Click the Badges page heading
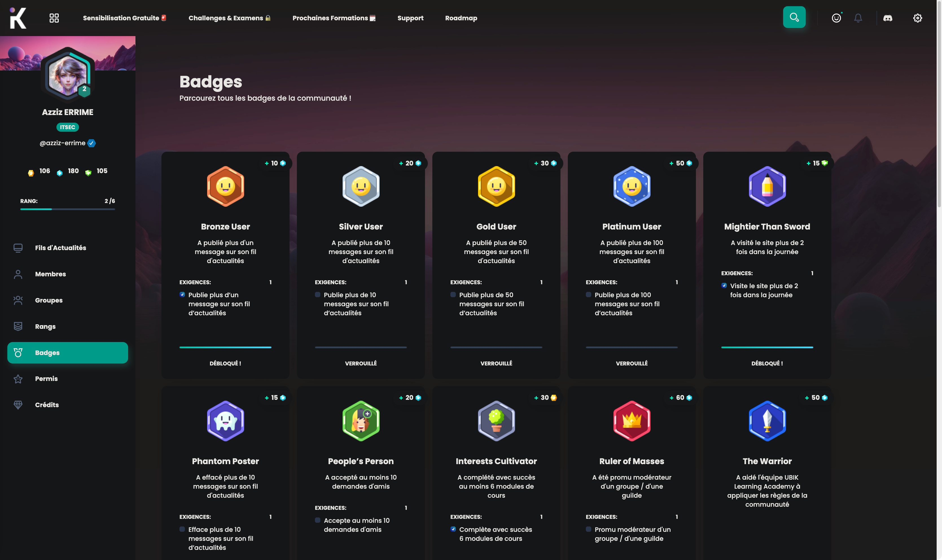 [x=211, y=82]
